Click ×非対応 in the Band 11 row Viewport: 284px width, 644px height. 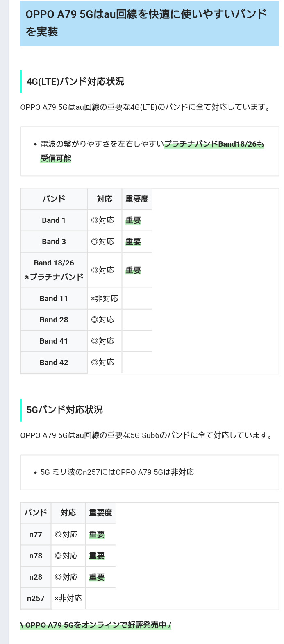(x=105, y=299)
